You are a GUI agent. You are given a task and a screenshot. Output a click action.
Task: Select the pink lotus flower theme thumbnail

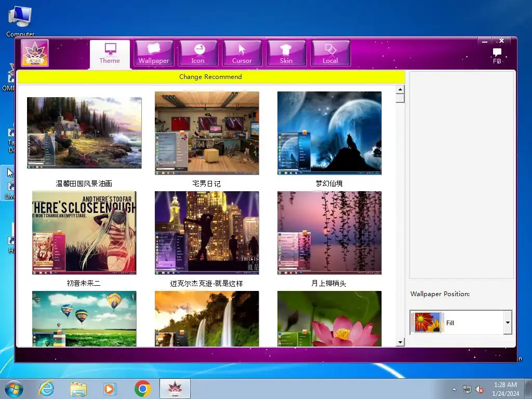coord(329,318)
